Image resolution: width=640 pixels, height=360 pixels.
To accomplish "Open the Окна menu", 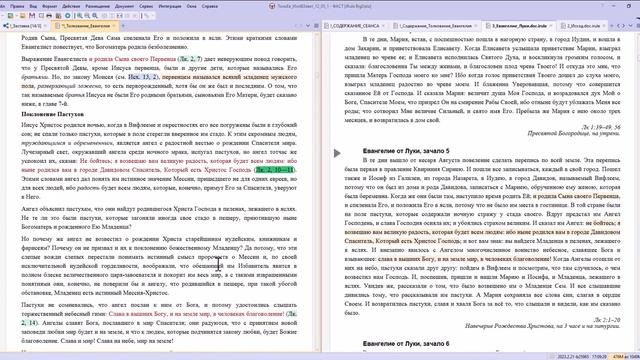I will pos(191,7).
